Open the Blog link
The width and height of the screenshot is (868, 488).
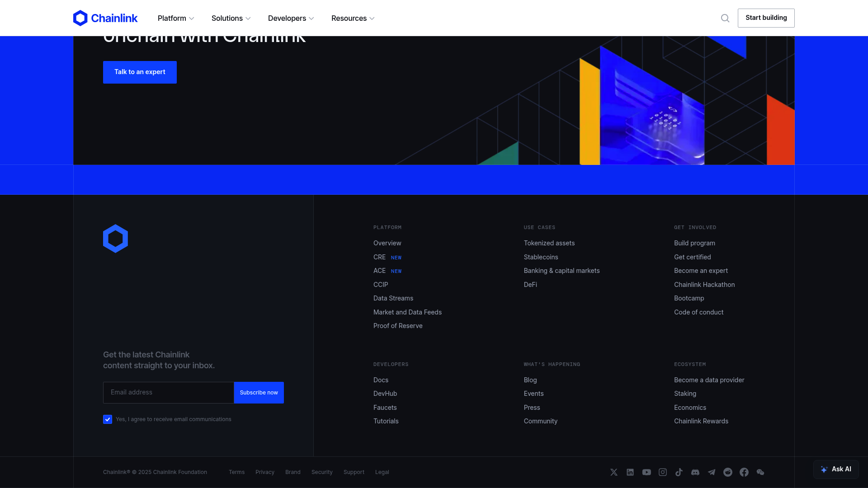(530, 380)
